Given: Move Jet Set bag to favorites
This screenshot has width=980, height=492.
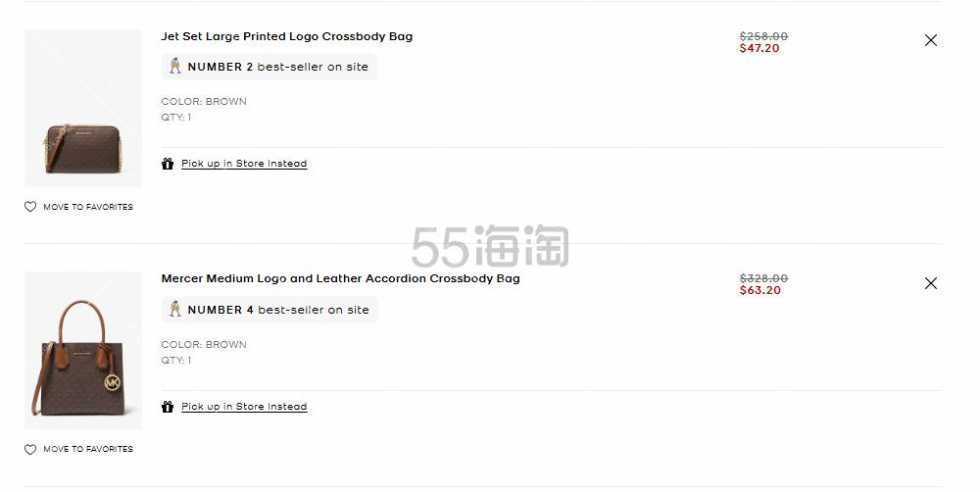Looking at the screenshot, I should click(88, 207).
